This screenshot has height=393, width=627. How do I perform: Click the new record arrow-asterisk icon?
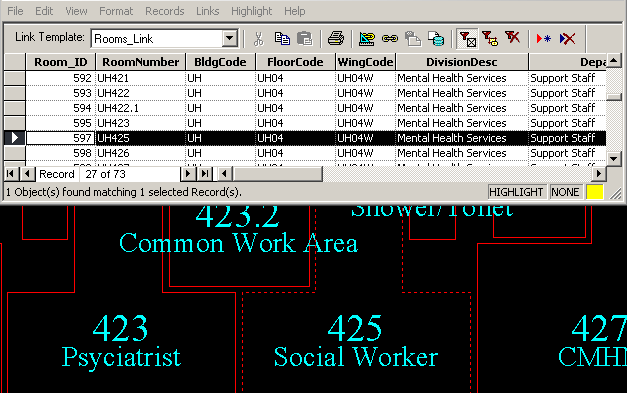543,39
